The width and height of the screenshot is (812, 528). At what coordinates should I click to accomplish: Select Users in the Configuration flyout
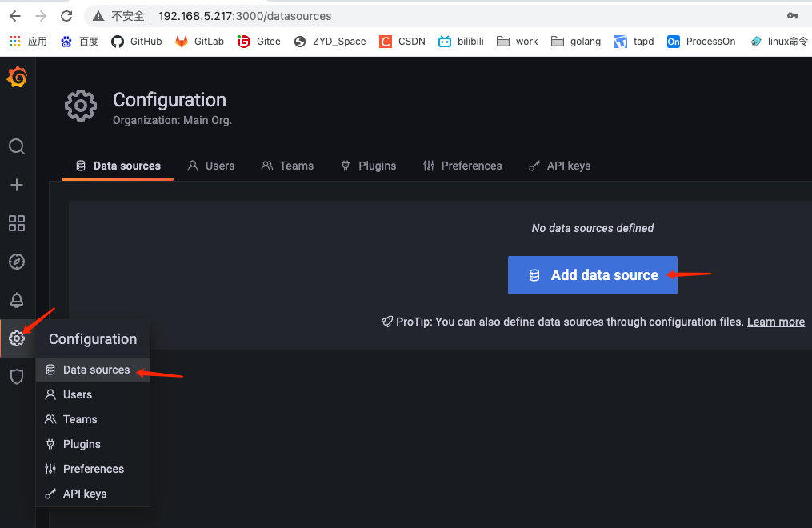click(x=93, y=394)
